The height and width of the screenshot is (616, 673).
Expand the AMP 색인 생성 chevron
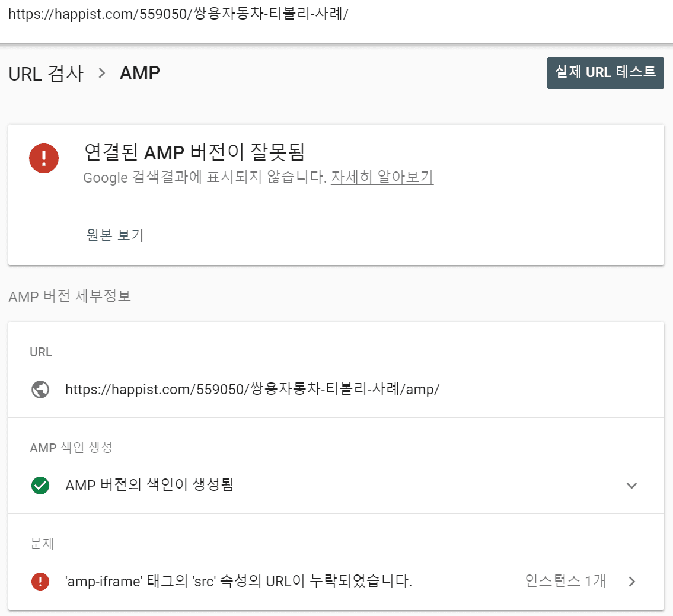631,486
